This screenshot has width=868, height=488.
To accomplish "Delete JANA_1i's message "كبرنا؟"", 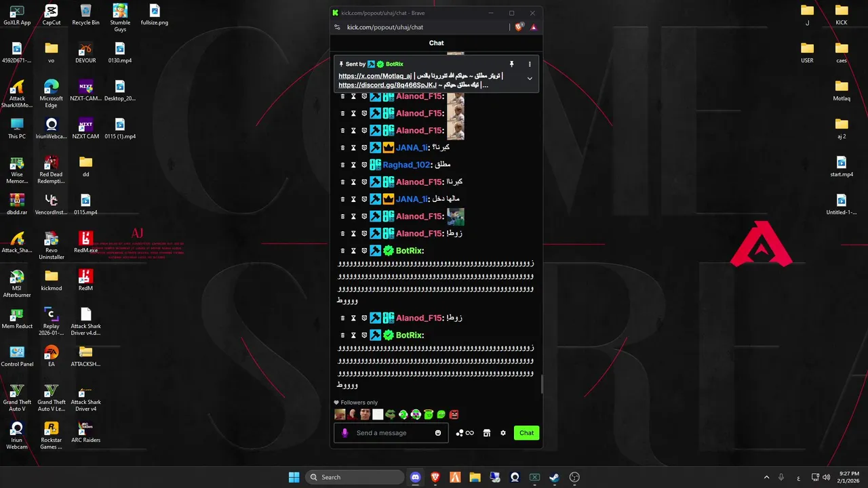I will (342, 148).
